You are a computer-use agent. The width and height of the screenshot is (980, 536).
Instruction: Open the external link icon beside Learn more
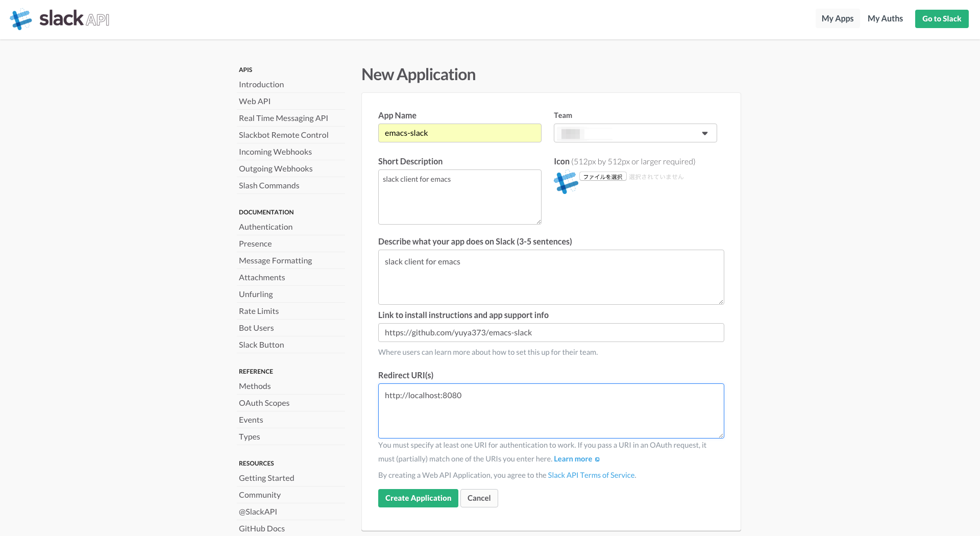[x=597, y=459]
